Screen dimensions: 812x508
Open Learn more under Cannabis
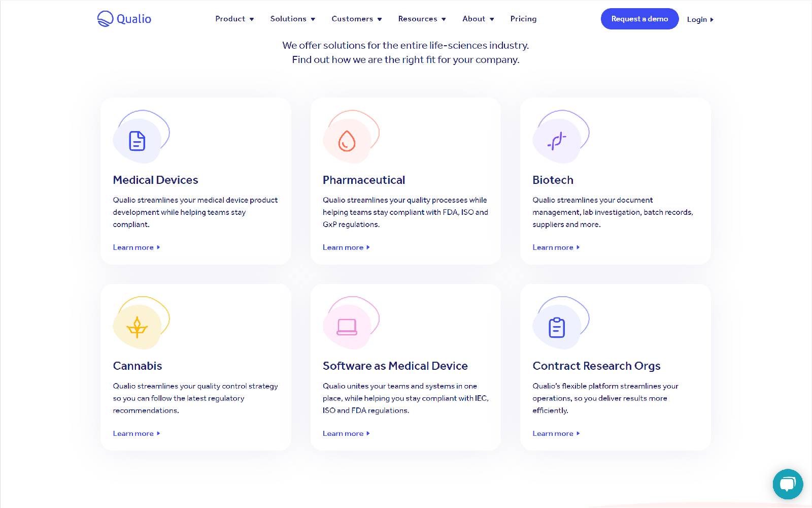click(x=137, y=433)
